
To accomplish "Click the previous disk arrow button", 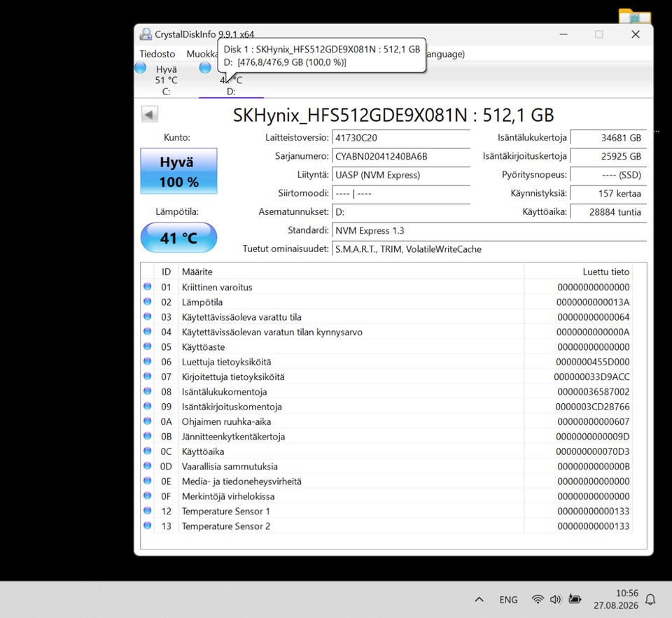I will click(x=150, y=114).
